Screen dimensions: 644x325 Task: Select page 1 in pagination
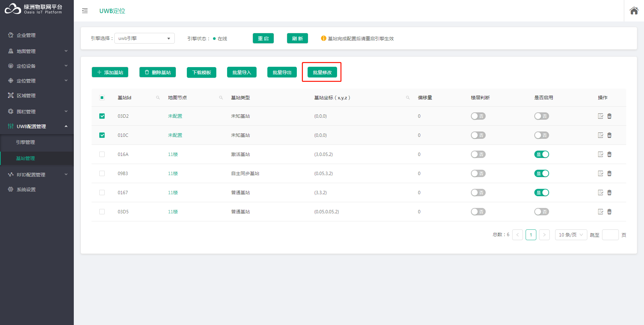point(531,235)
